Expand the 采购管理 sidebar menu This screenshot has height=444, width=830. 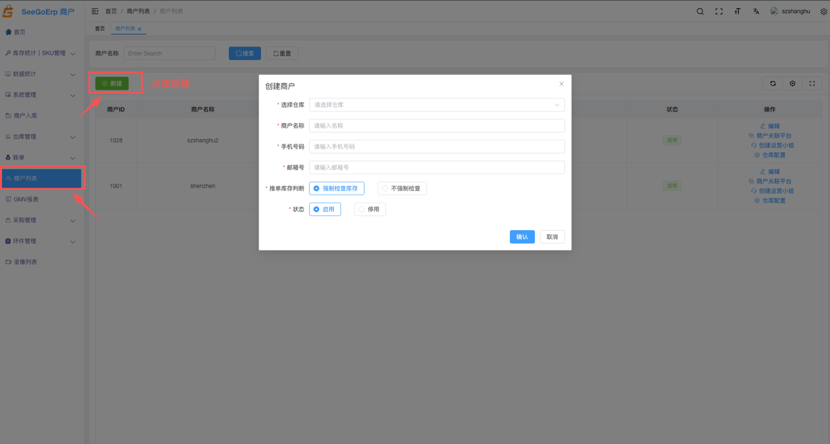coord(40,220)
